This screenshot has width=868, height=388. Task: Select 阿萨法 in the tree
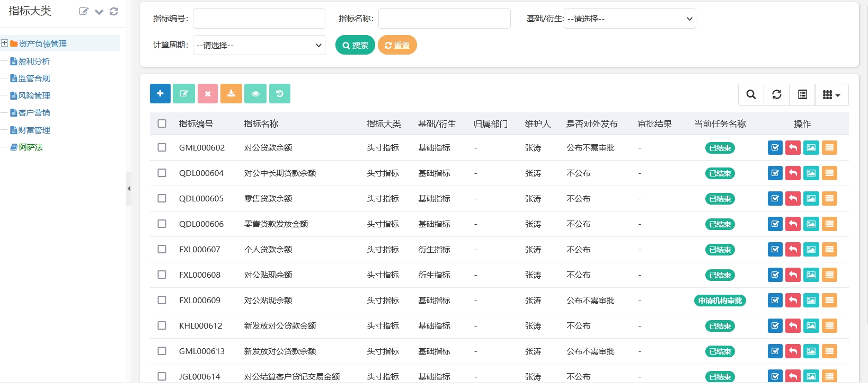tap(31, 147)
